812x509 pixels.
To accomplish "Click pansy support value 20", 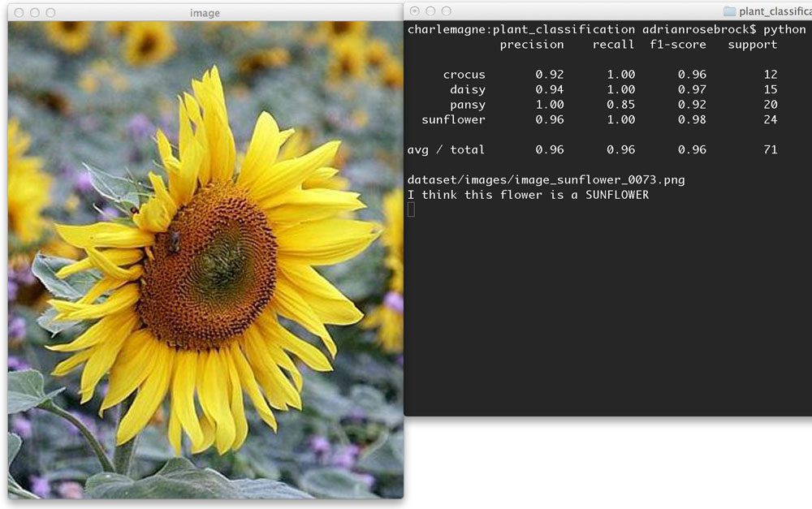I will (771, 105).
